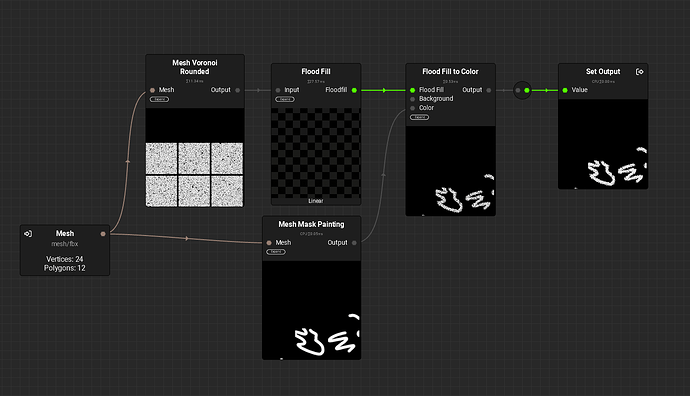The image size is (690, 396).
Task: Select the Set Output node title
Action: point(603,71)
